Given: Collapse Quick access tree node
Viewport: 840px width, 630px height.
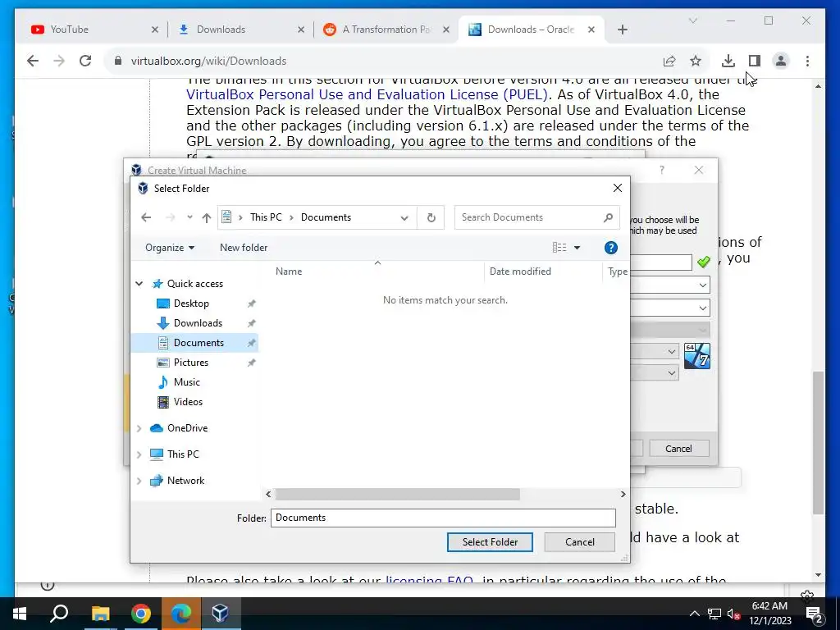Looking at the screenshot, I should click(139, 284).
